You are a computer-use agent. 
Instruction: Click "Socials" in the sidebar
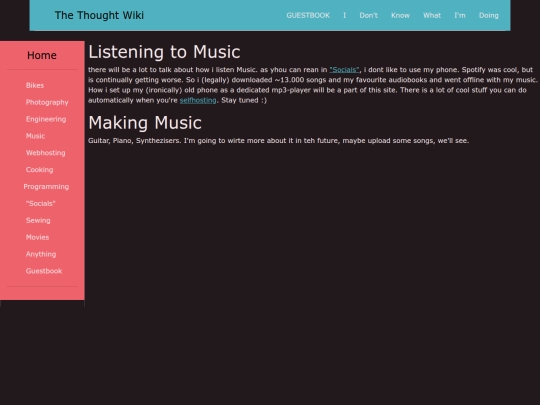click(x=40, y=204)
